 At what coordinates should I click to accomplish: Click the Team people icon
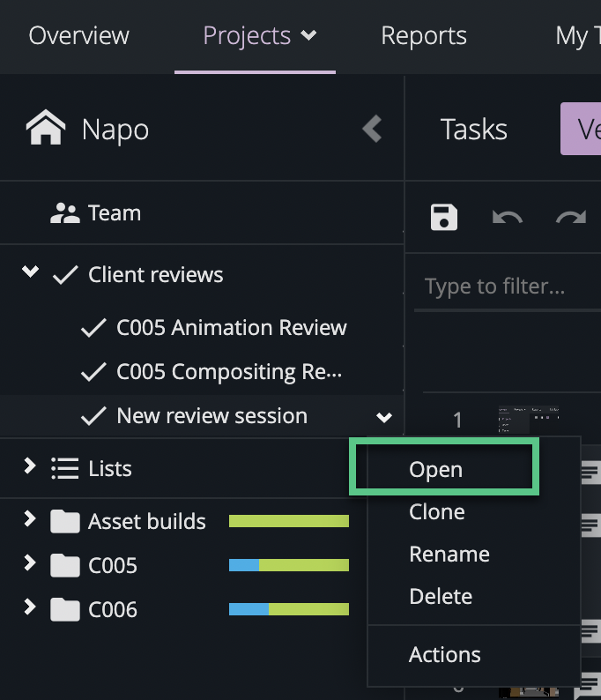64,213
